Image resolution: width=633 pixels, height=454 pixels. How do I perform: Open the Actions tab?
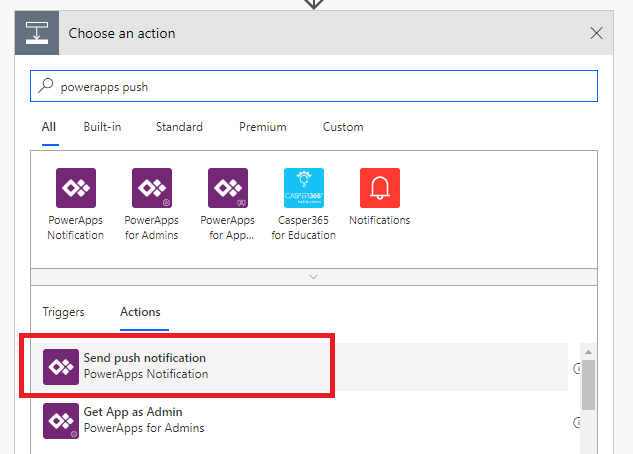pos(140,312)
